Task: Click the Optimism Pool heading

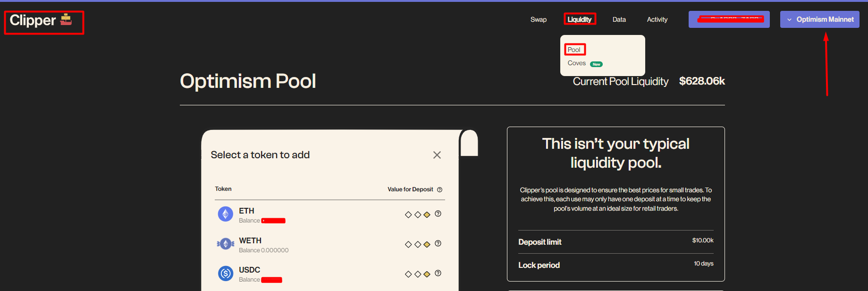Action: [x=248, y=81]
